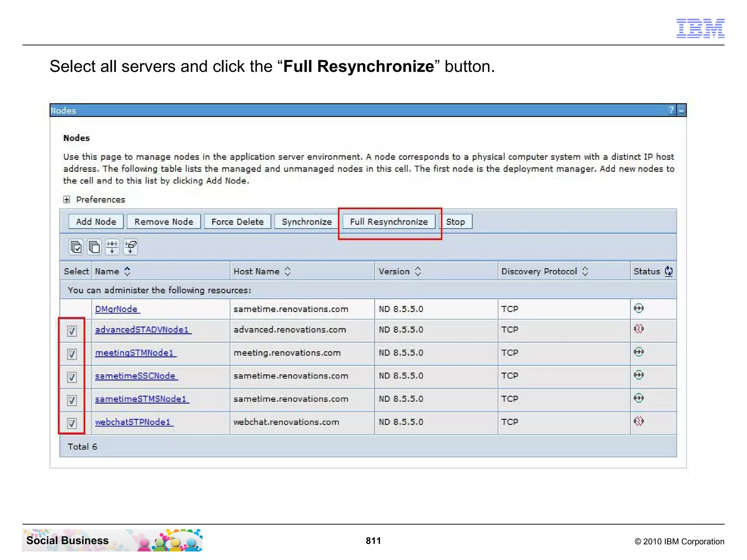Image resolution: width=747 pixels, height=560 pixels.
Task: Collapse the Nodes panel with the minus icon
Action: (x=681, y=110)
